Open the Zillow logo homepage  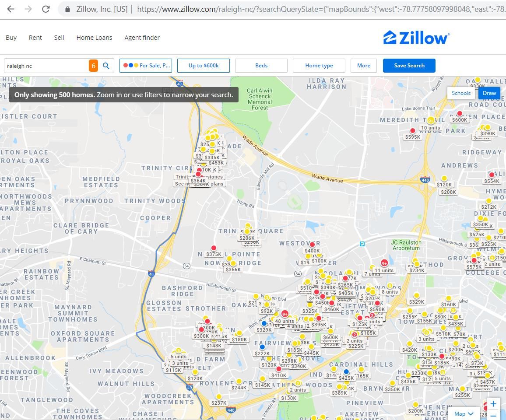(x=416, y=38)
